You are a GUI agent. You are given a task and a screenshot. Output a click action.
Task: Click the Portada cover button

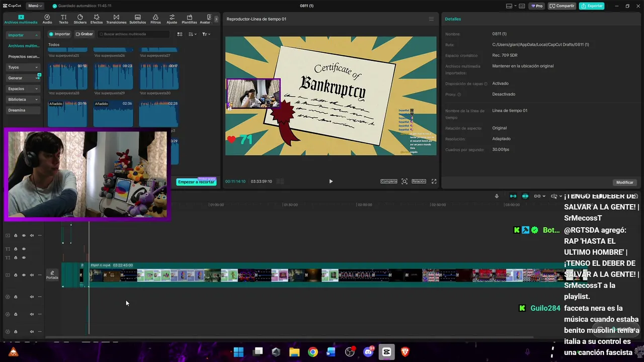pyautogui.click(x=52, y=275)
